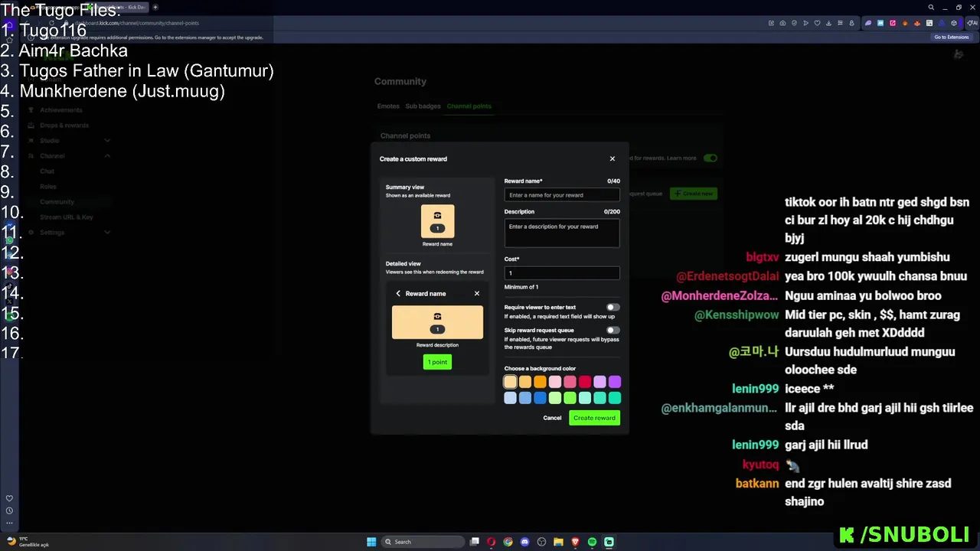The image size is (980, 551).
Task: Toggle channel point rewards switch on background page
Action: click(710, 158)
